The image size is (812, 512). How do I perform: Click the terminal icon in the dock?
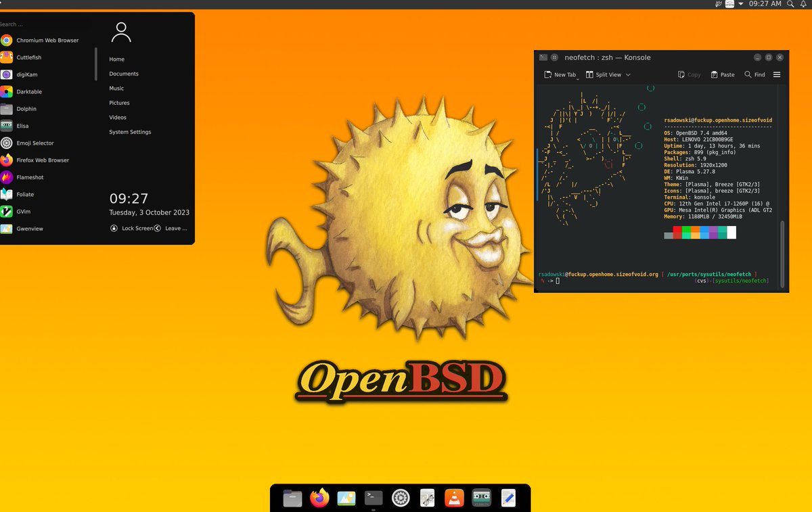click(374, 498)
